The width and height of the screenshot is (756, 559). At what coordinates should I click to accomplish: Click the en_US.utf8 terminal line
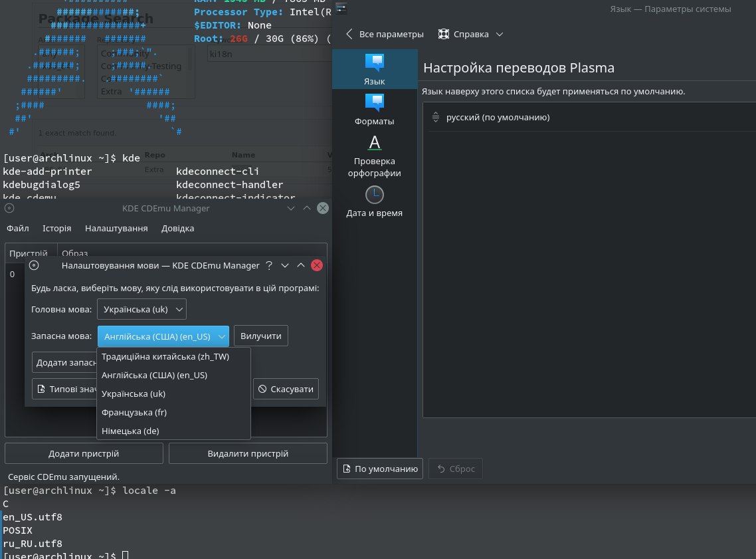click(x=33, y=517)
